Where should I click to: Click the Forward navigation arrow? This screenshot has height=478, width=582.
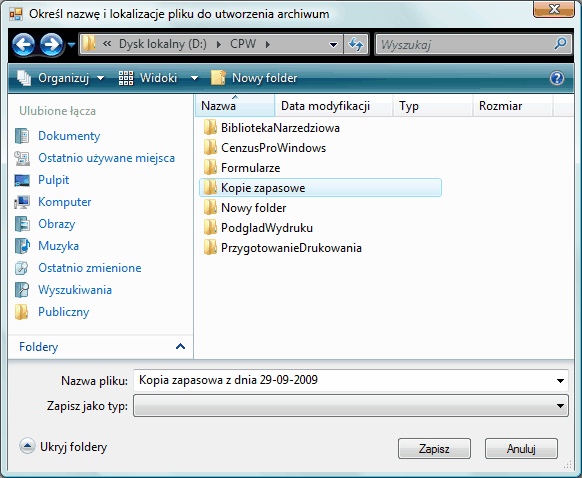51,45
